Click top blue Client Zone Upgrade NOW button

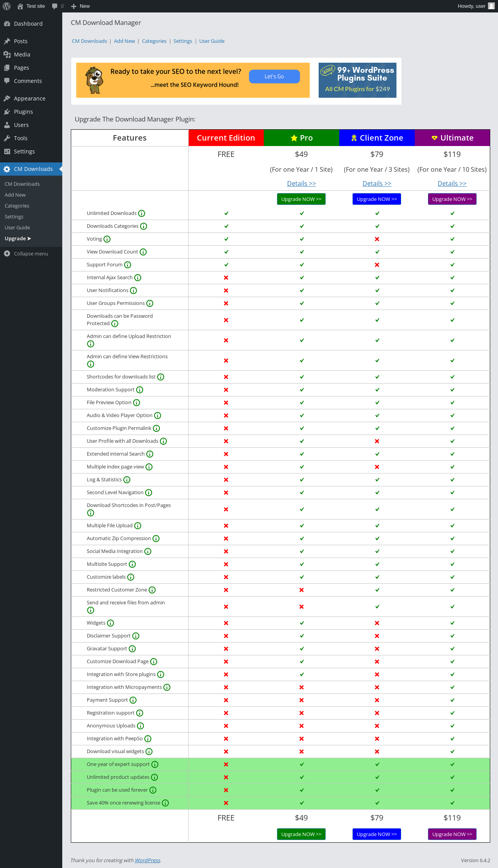pyautogui.click(x=377, y=199)
